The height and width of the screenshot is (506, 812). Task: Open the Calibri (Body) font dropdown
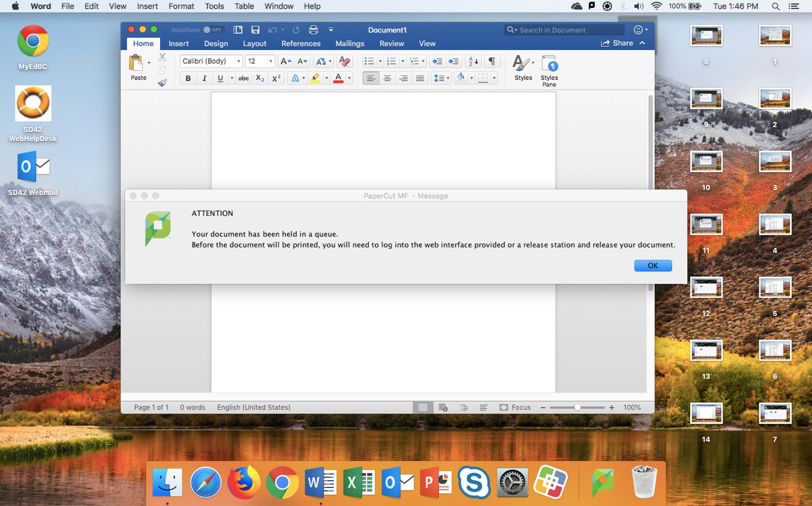(x=239, y=61)
